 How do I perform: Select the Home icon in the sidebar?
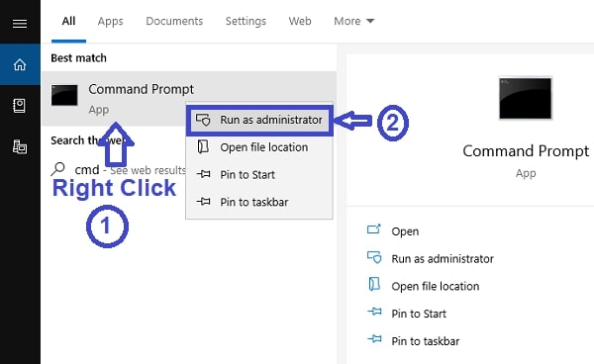tap(20, 64)
